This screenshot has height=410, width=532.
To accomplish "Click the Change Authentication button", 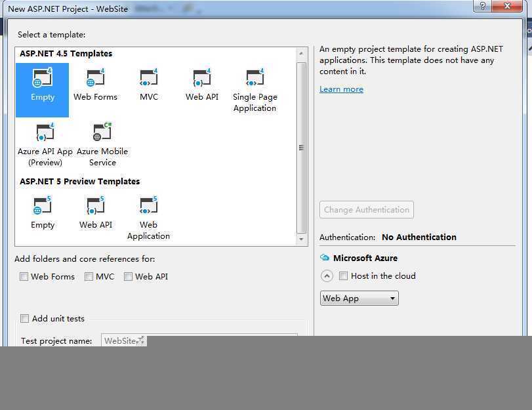I will pos(367,210).
